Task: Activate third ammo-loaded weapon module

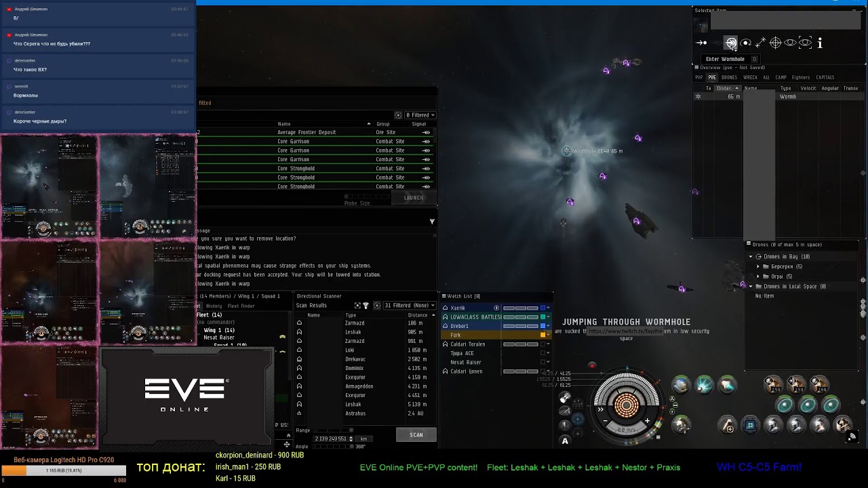Action: coord(819,385)
